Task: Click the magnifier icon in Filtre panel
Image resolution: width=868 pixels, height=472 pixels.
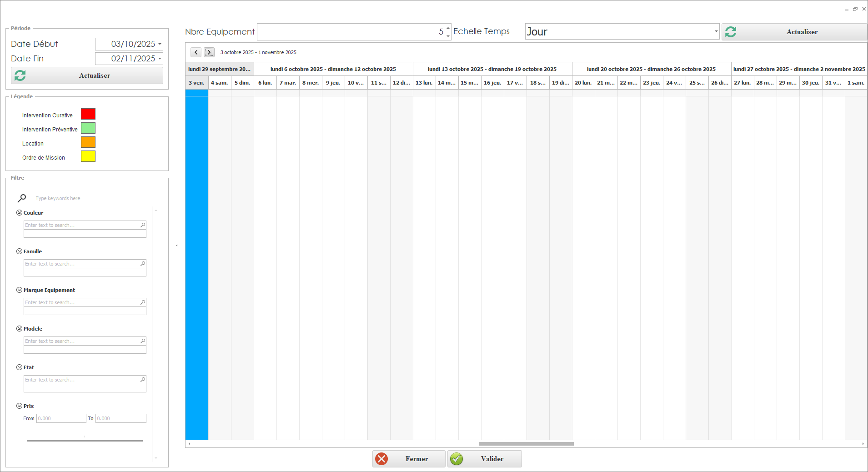Action: point(22,198)
